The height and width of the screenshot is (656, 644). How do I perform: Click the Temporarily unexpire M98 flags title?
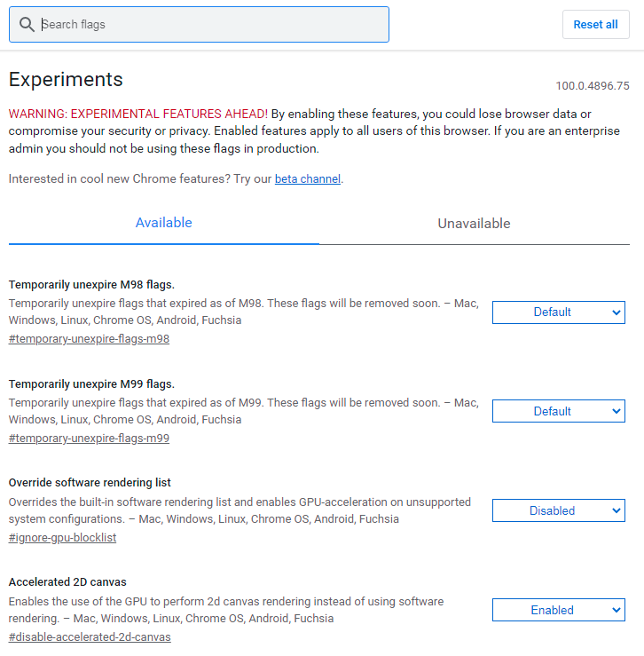click(91, 285)
